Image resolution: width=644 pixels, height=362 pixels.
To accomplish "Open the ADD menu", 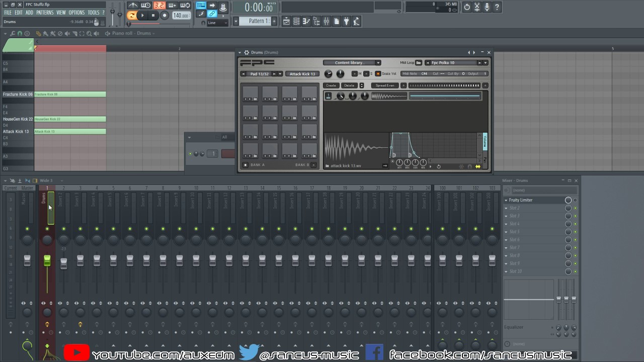I will coord(29,13).
